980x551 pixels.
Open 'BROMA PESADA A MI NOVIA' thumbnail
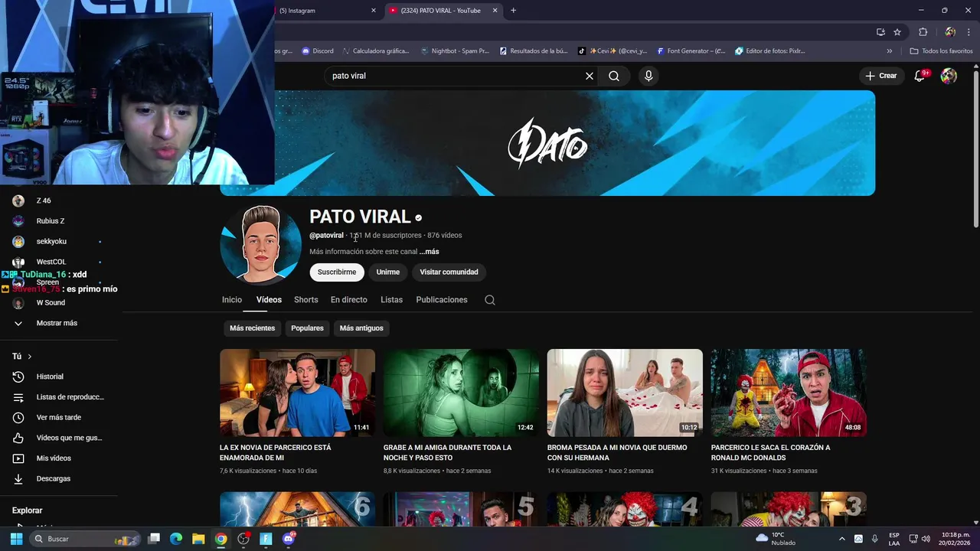[625, 393]
